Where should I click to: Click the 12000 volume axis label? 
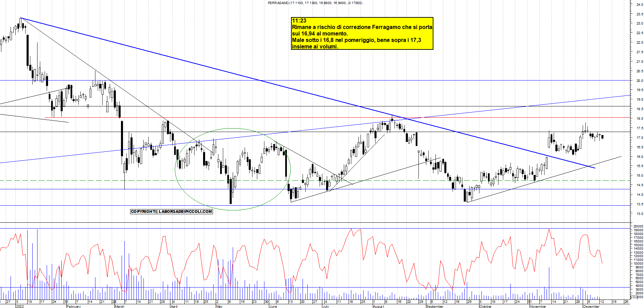click(x=638, y=256)
